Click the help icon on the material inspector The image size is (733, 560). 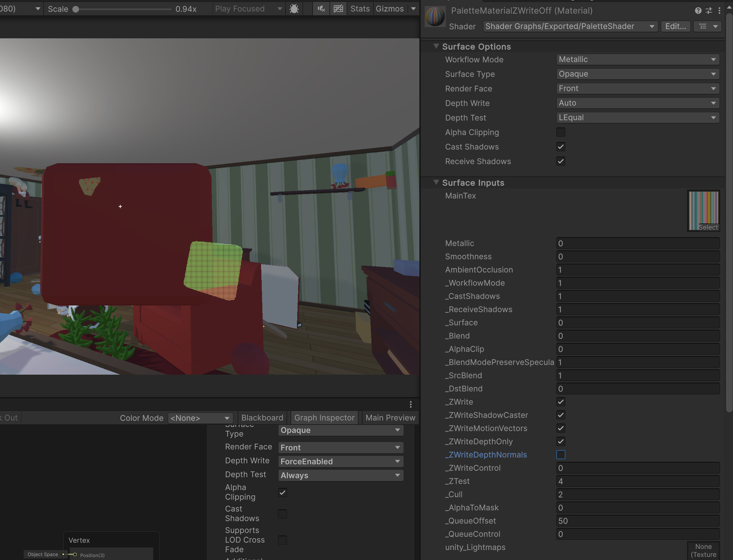click(698, 10)
